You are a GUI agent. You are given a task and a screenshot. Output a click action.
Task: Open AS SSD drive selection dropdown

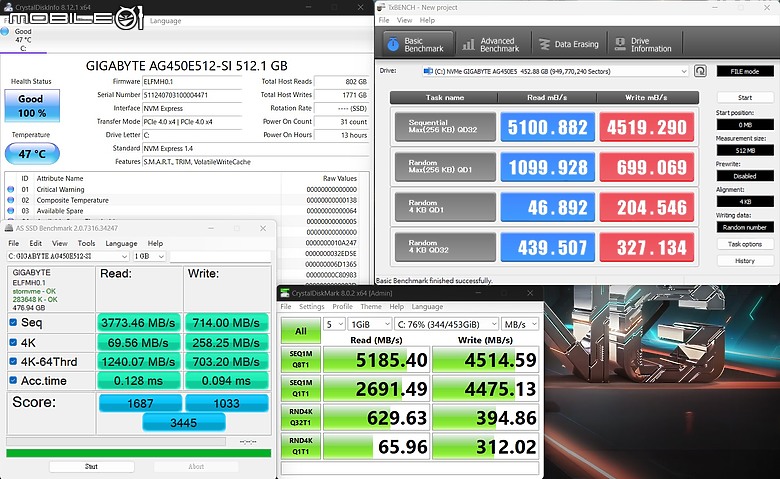coord(69,256)
